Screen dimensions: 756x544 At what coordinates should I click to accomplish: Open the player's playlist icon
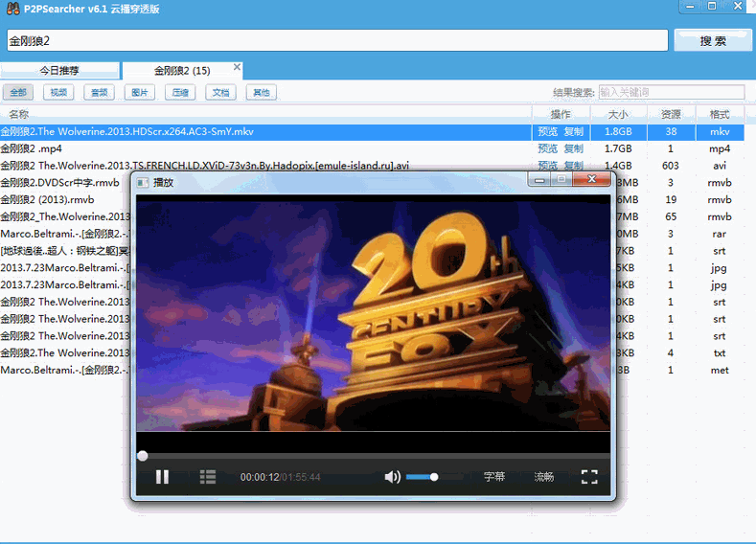point(208,477)
